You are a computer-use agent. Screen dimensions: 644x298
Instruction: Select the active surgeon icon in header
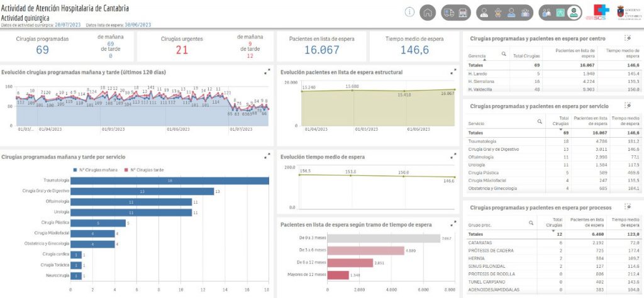(574, 12)
